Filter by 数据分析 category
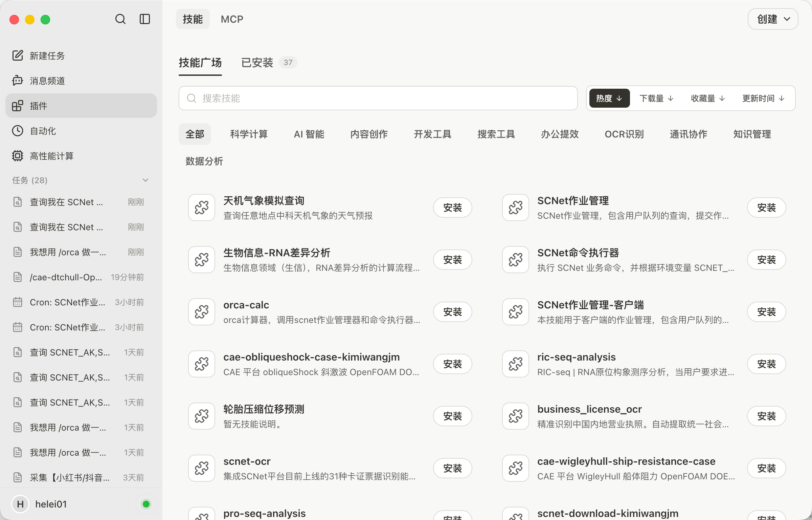The height and width of the screenshot is (520, 812). click(204, 161)
